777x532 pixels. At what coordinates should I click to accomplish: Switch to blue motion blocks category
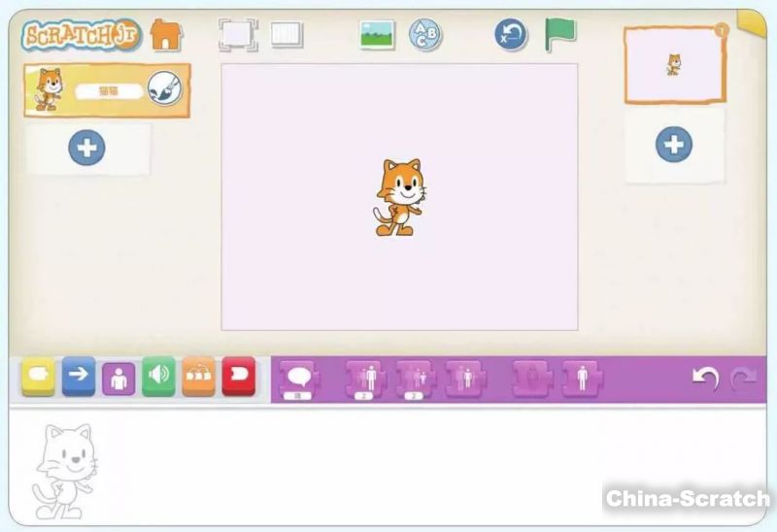pyautogui.click(x=79, y=376)
